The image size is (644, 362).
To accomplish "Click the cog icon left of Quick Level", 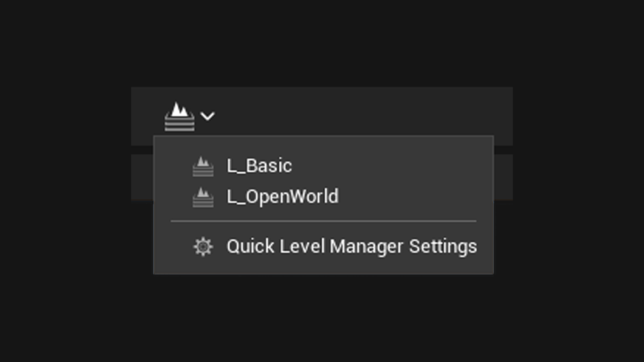I will [203, 247].
